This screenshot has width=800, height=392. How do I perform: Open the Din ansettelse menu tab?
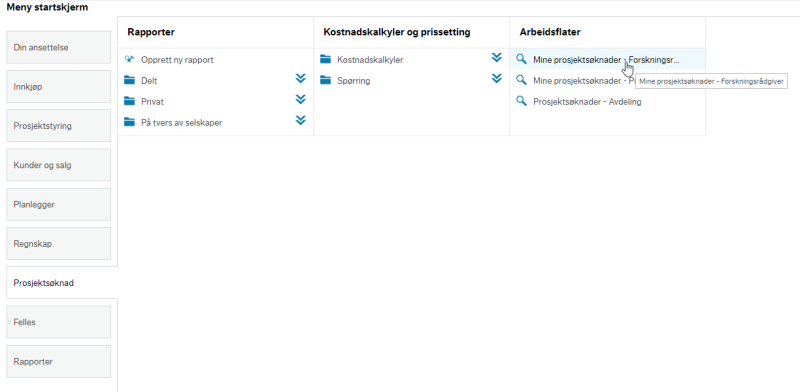click(59, 47)
